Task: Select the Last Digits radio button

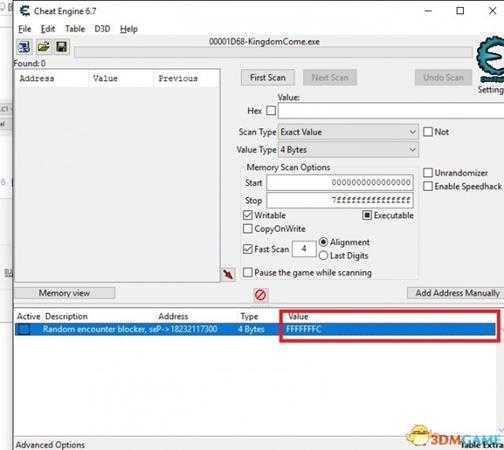Action: click(323, 256)
